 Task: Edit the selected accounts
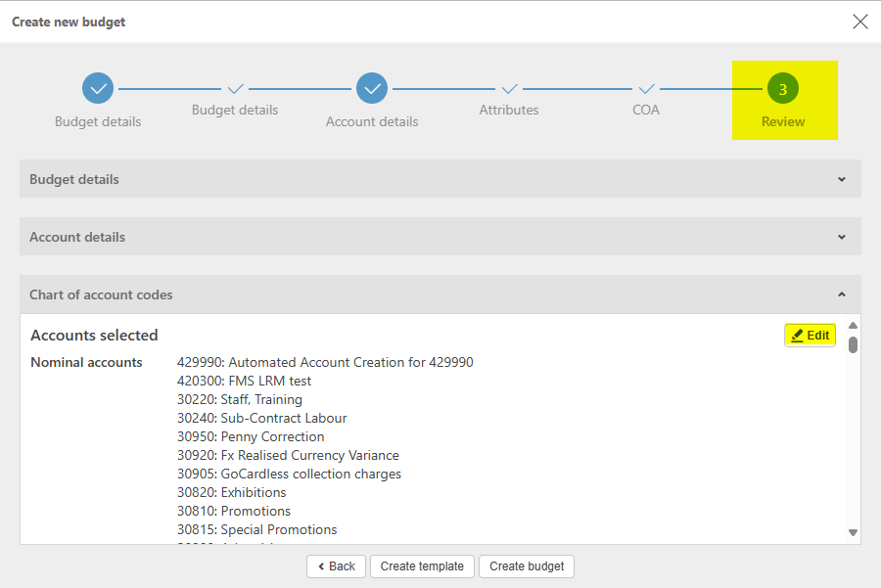tap(811, 336)
